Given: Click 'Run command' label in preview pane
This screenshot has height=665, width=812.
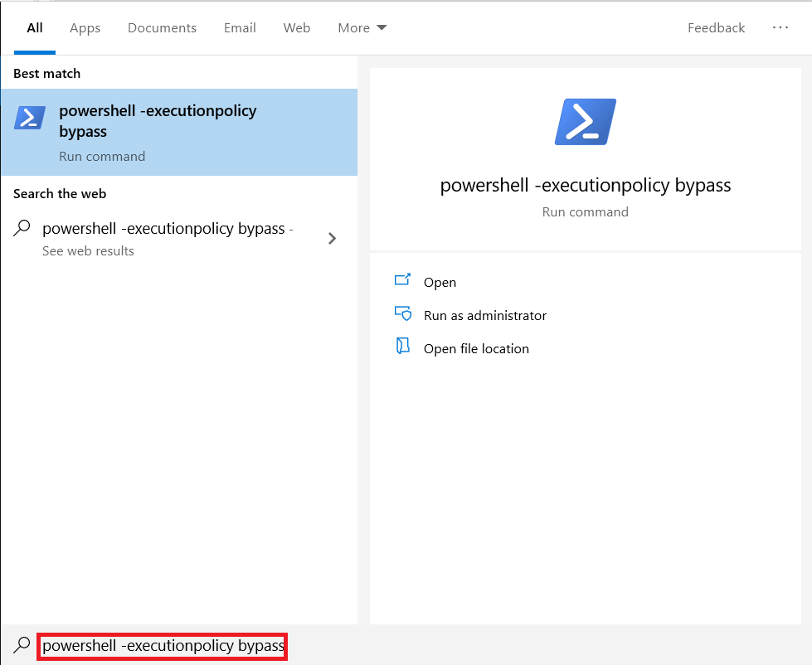Looking at the screenshot, I should (586, 212).
